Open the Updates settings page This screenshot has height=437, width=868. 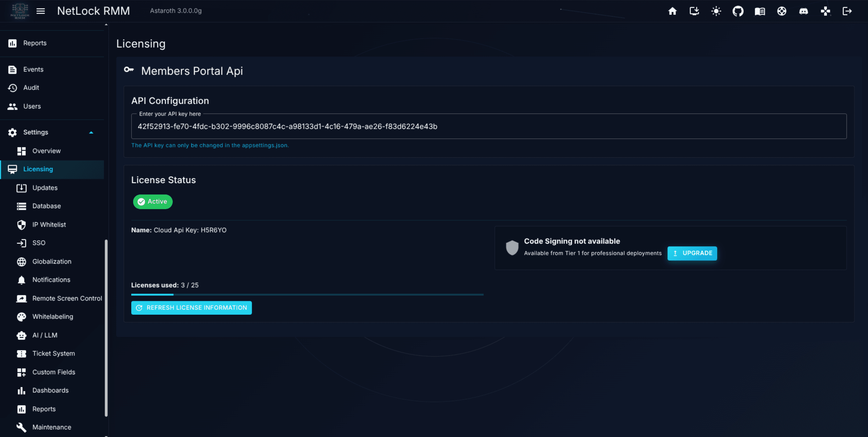click(52, 188)
